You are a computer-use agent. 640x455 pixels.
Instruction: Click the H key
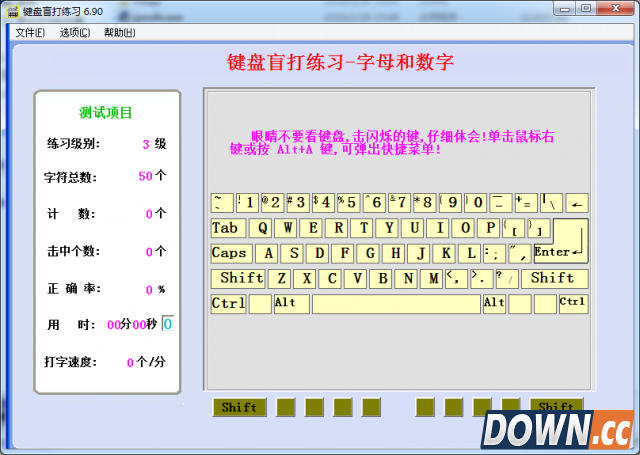tap(393, 253)
